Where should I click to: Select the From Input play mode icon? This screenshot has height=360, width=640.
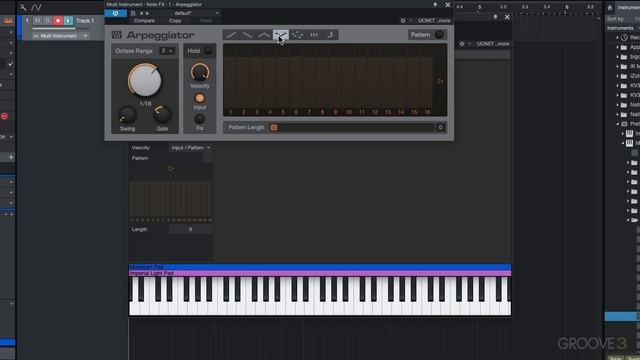pos(330,35)
